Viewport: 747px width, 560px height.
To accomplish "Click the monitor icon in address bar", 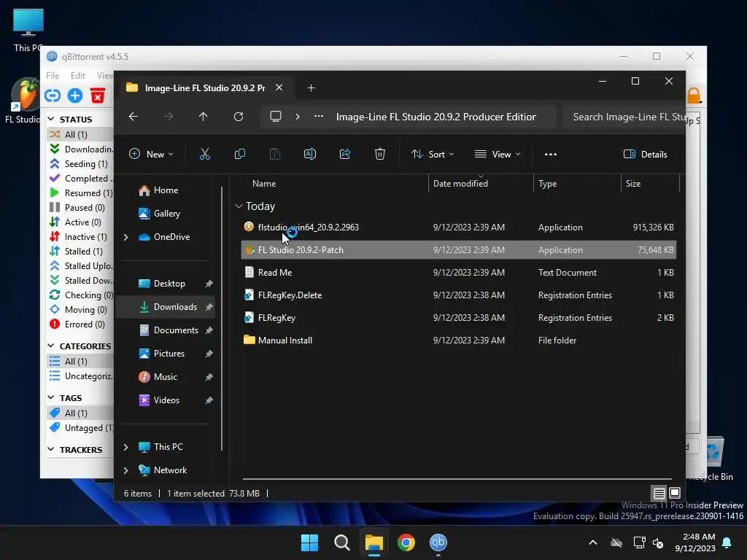I will [275, 117].
